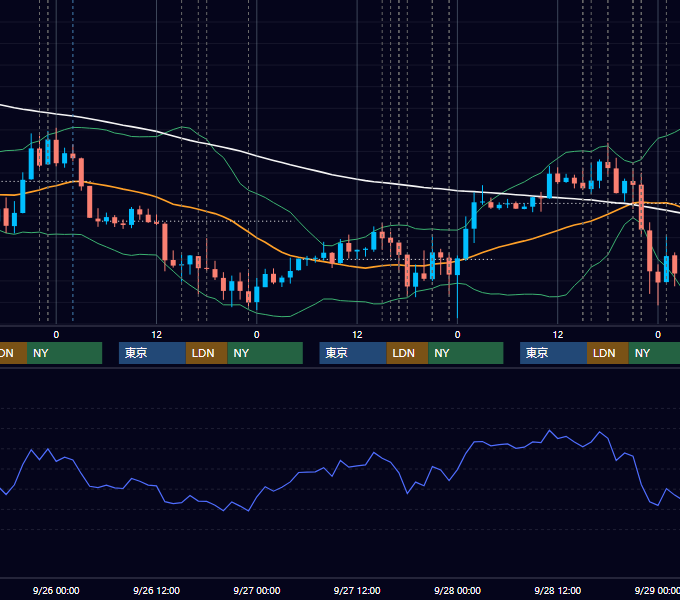Click the NY session block spanning 9/26 00:00
The image size is (680, 600).
tap(64, 353)
